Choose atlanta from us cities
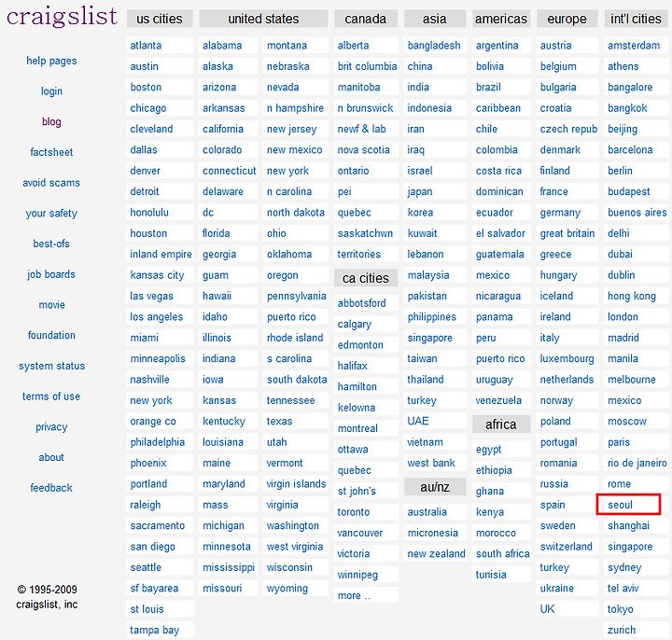 click(x=147, y=46)
